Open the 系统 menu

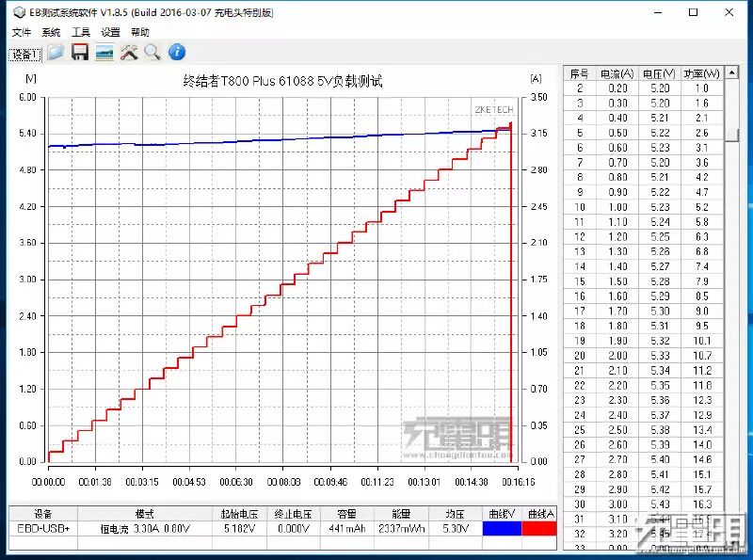(51, 32)
